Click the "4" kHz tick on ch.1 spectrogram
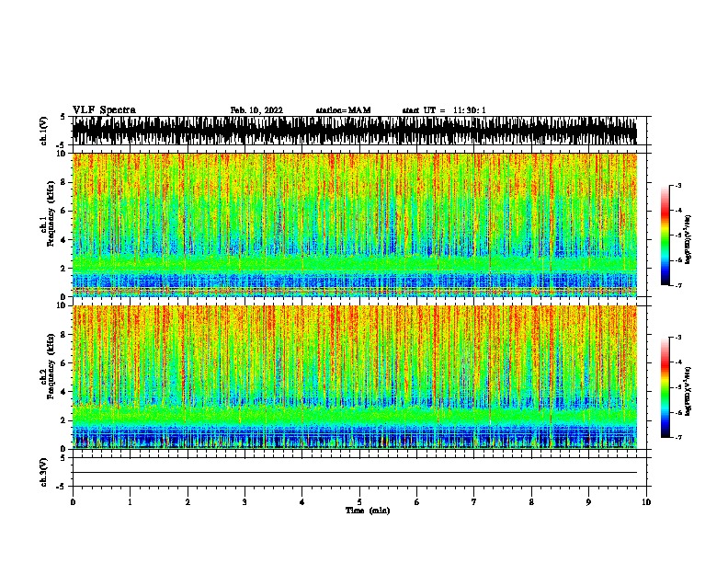728x563 pixels. coord(64,240)
